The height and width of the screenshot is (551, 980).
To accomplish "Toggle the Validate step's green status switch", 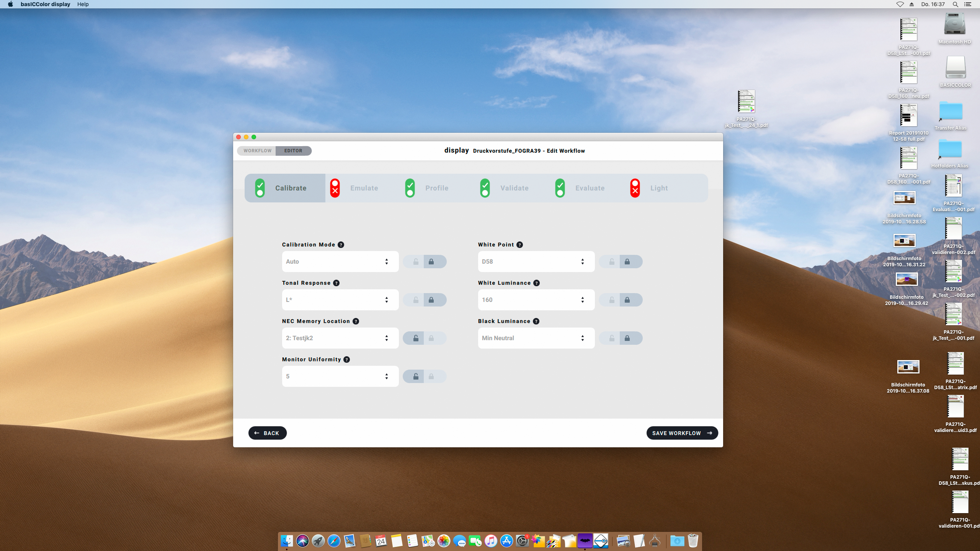I will [x=485, y=188].
